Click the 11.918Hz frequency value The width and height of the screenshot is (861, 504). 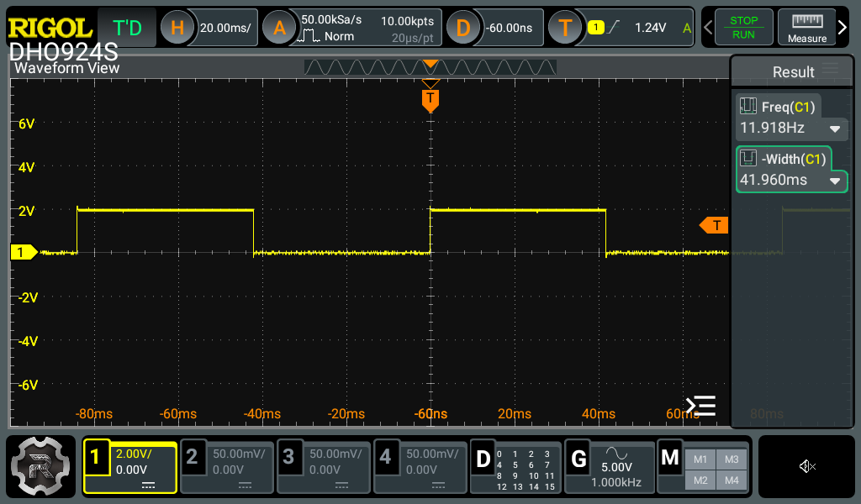pyautogui.click(x=772, y=128)
